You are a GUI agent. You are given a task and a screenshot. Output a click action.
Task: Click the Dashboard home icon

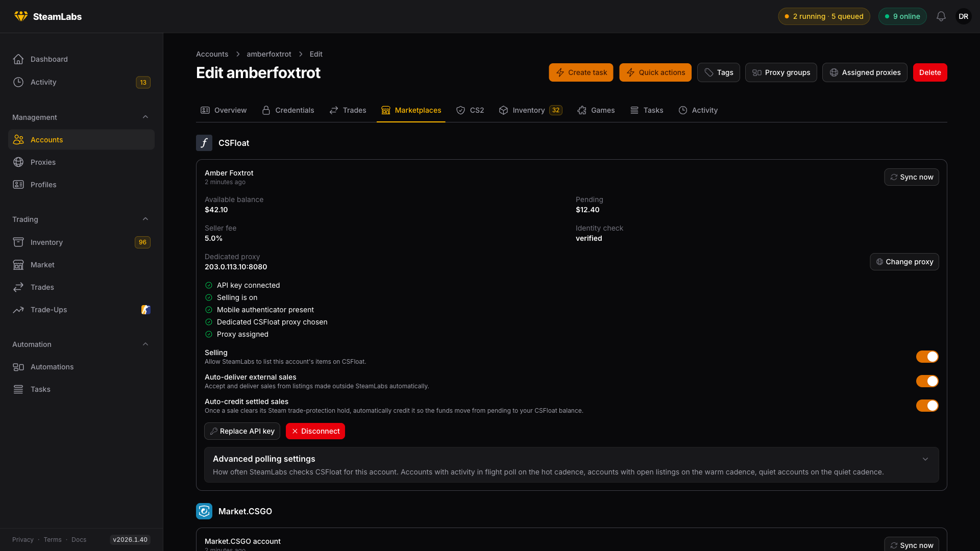18,59
